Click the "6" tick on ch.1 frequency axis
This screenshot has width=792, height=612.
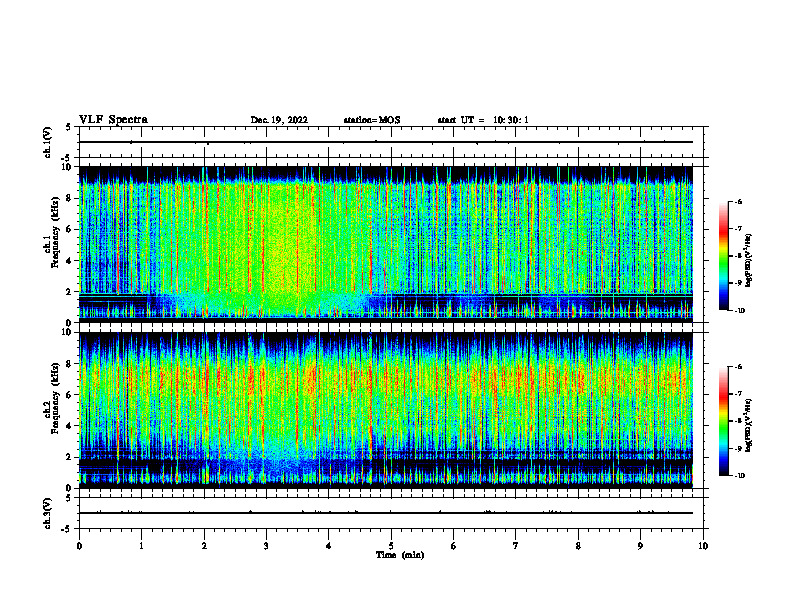[x=70, y=229]
